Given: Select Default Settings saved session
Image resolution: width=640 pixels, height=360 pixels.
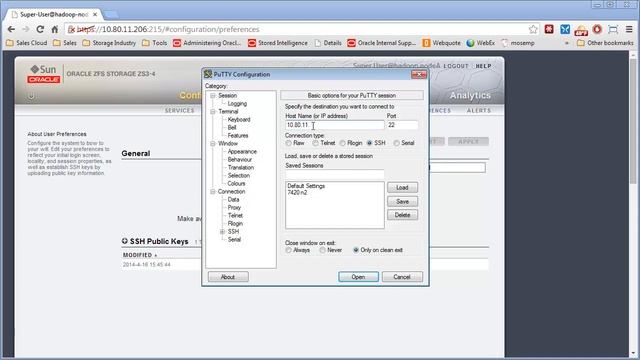Looking at the screenshot, I should point(306,186).
